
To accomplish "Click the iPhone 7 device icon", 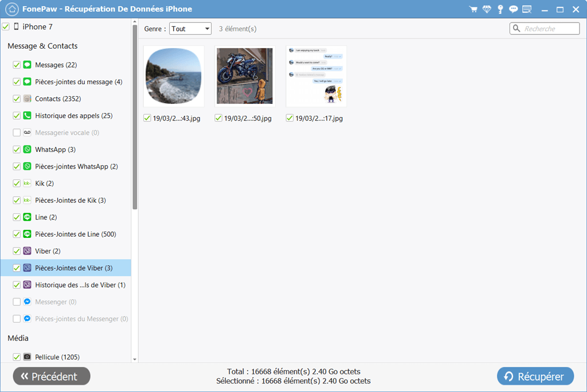I will pos(16,26).
